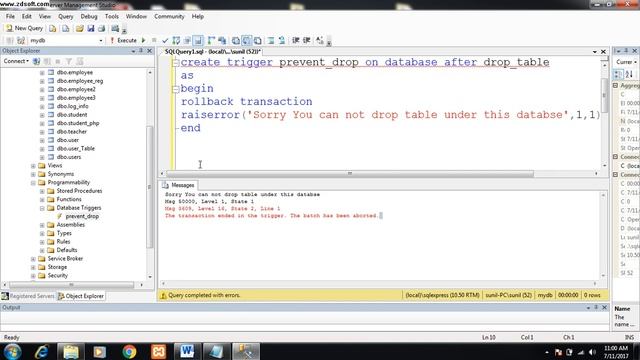The height and width of the screenshot is (360, 640).
Task: Click Display Estimated Execution Plan icon
Action: click(x=176, y=40)
